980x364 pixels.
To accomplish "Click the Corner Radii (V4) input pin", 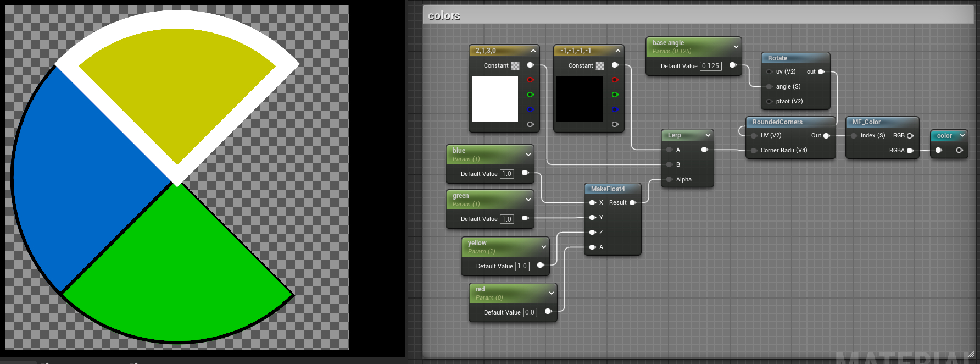I will [754, 150].
